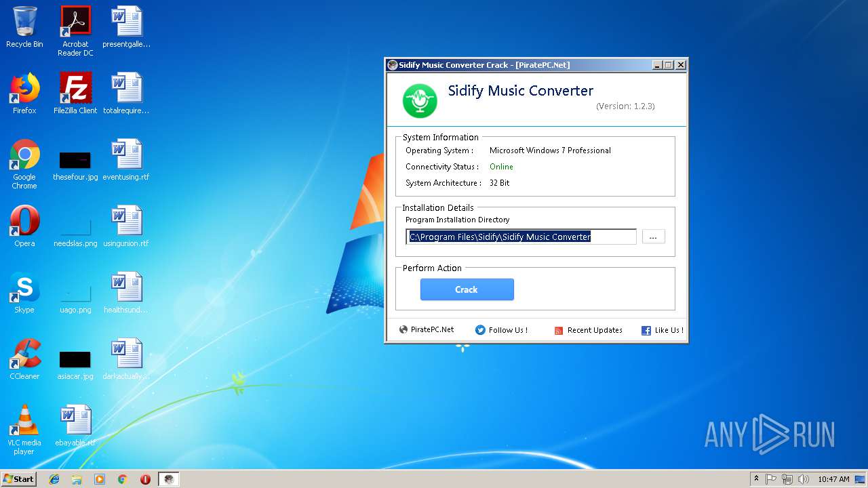Image resolution: width=868 pixels, height=488 pixels.
Task: Open the Windows Start menu
Action: point(19,479)
